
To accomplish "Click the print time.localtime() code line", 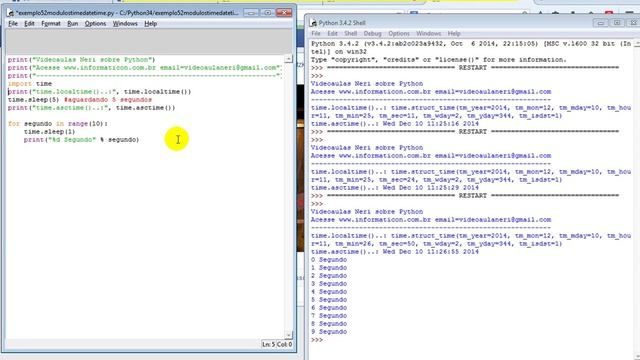I will [x=99, y=92].
